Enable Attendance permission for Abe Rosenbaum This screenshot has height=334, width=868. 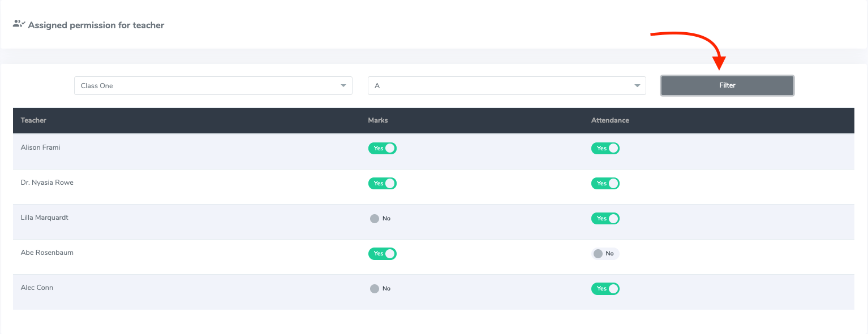point(604,254)
